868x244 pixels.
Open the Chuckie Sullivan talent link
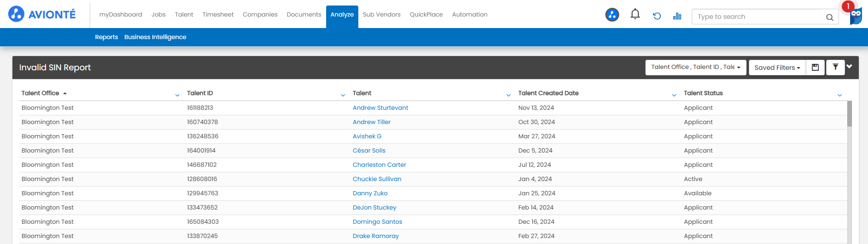click(377, 179)
